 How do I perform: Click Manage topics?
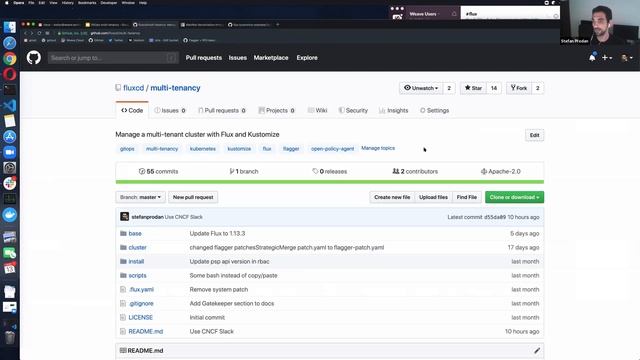click(x=378, y=148)
